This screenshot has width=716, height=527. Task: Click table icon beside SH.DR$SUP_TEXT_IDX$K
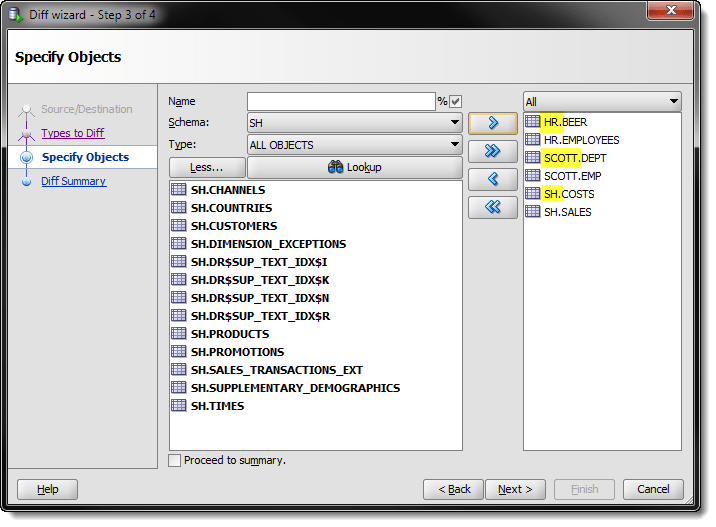click(x=179, y=279)
